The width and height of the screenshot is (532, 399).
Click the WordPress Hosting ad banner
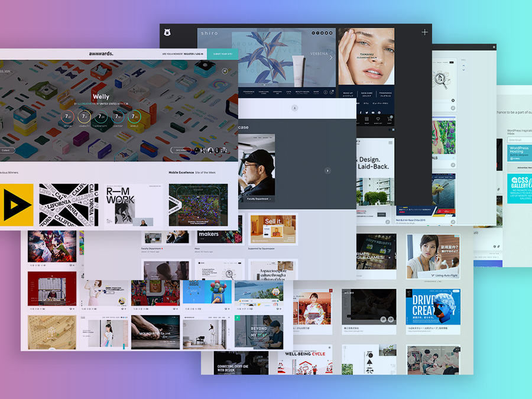520,153
